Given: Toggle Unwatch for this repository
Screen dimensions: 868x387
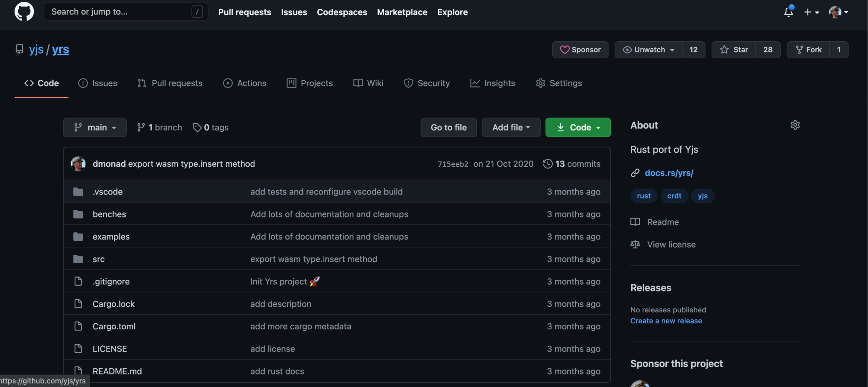Looking at the screenshot, I should (x=648, y=50).
